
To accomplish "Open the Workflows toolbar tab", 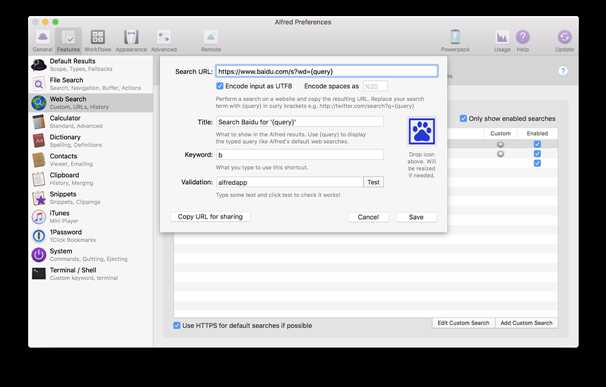I will pos(98,41).
